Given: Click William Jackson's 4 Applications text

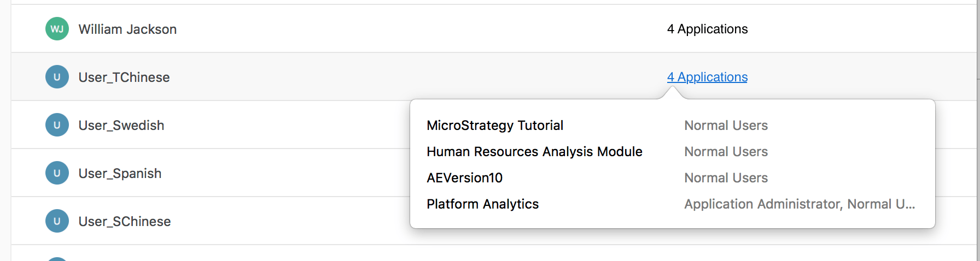Looking at the screenshot, I should point(707,29).
